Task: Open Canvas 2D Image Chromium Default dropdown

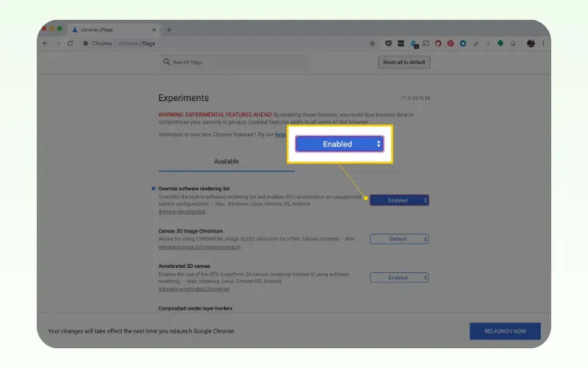Action: [399, 238]
